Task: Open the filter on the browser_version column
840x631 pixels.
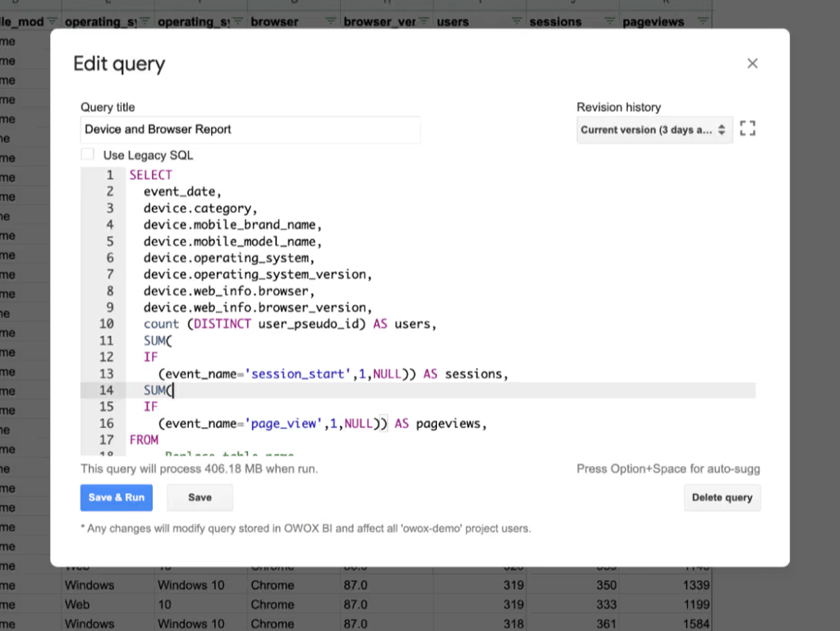Action: [424, 21]
